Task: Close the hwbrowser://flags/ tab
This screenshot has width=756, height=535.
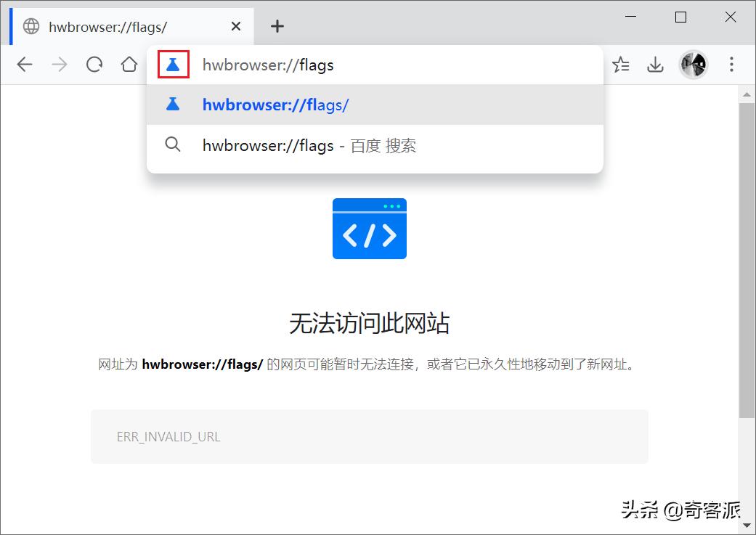Action: tap(236, 25)
